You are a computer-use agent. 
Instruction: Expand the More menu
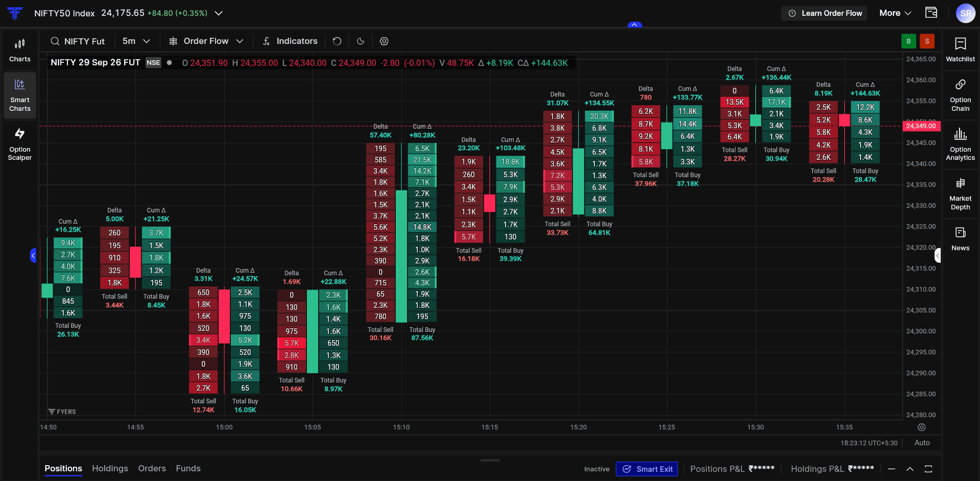pyautogui.click(x=895, y=13)
